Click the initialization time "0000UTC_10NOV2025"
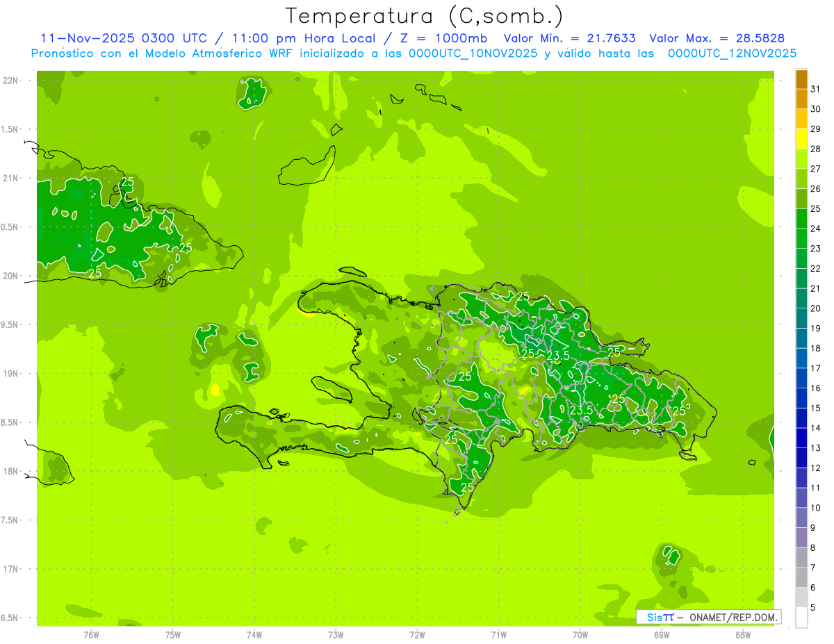 [473, 53]
